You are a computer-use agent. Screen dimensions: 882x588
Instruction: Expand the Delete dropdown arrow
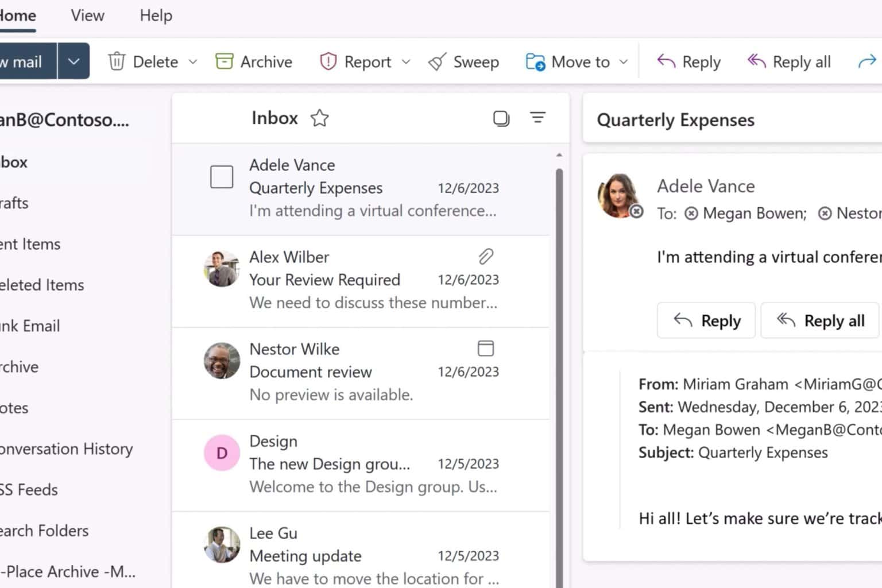193,61
